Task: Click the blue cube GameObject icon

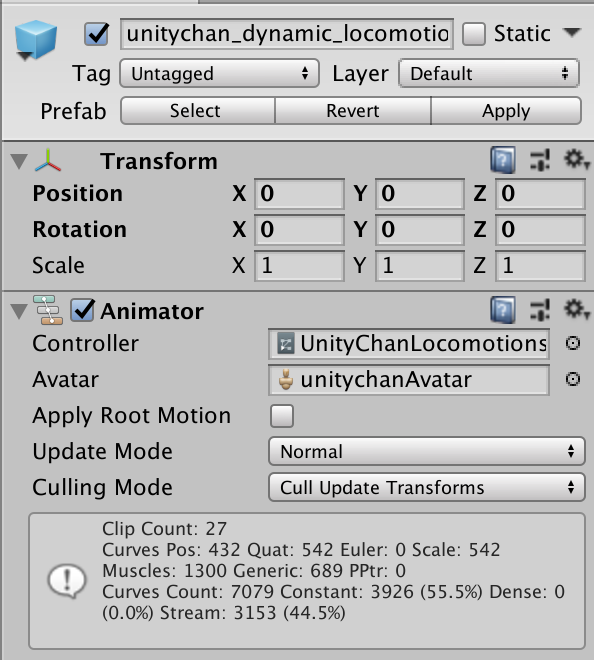Action: 35,40
